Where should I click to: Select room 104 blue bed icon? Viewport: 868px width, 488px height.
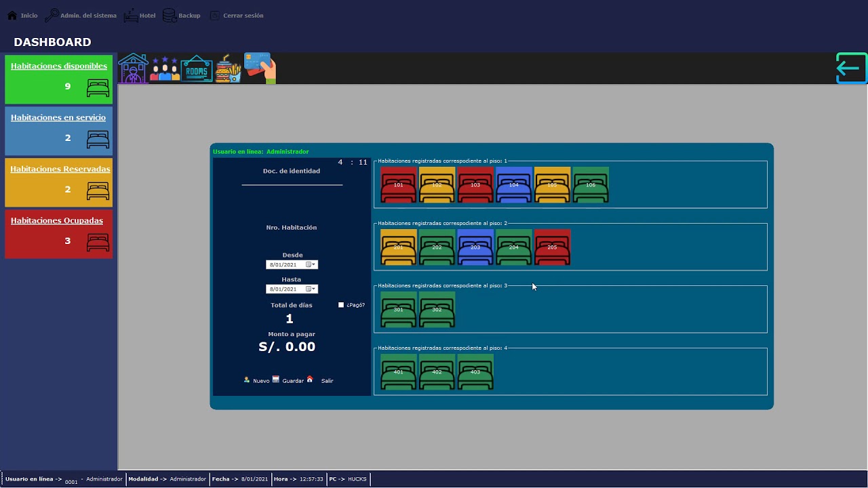(514, 185)
